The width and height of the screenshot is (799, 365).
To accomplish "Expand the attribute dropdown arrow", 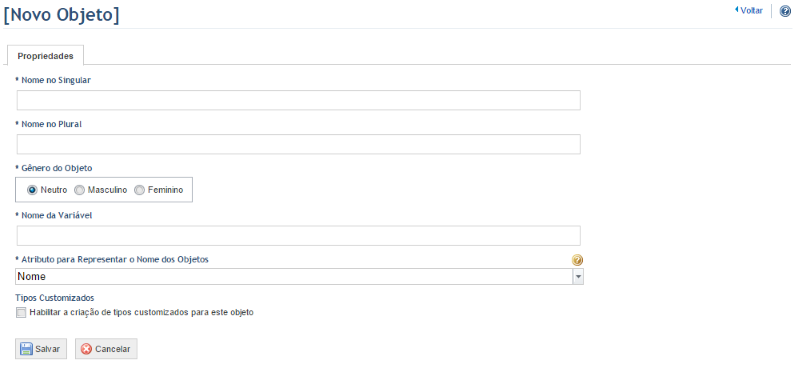I will point(578,276).
